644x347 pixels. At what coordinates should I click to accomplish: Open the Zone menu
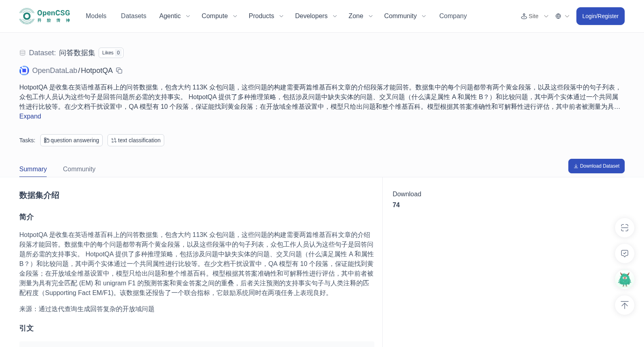click(356, 16)
